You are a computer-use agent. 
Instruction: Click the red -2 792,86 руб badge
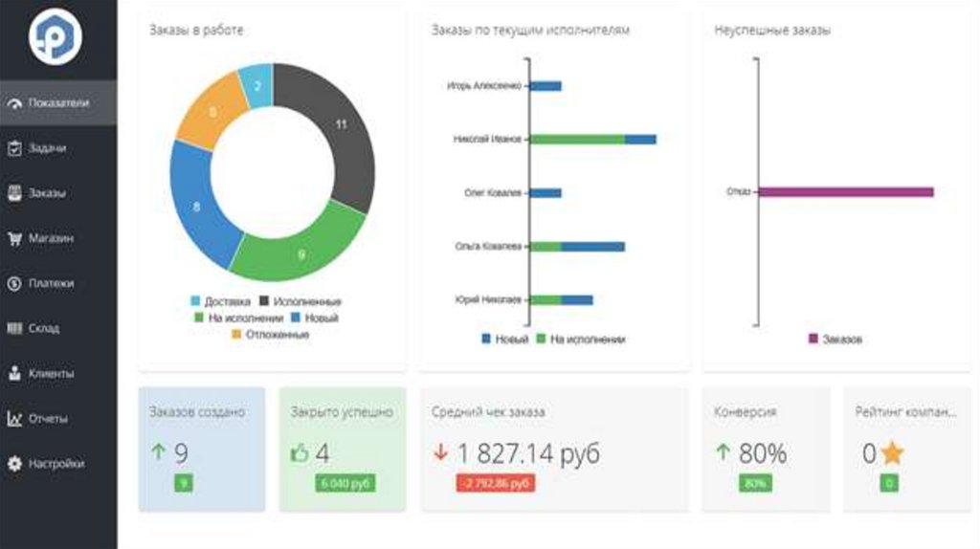[496, 483]
